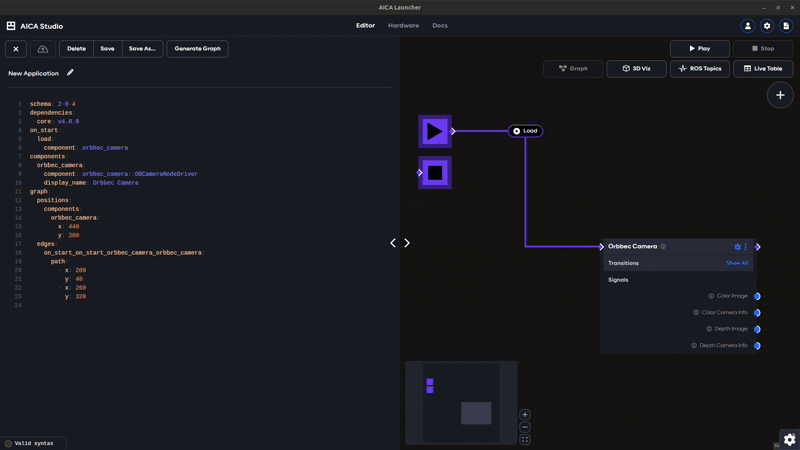This screenshot has height=450, width=800.
Task: Fit the graph view to screen
Action: point(524,439)
